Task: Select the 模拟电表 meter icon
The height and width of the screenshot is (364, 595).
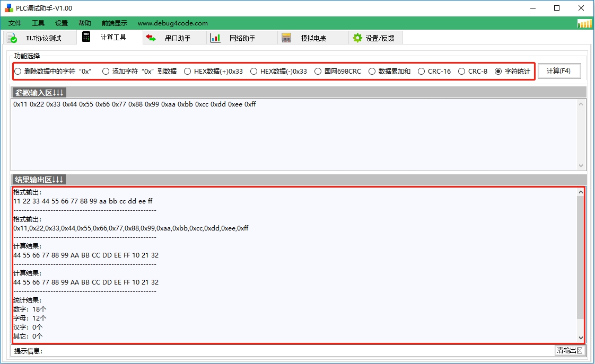Action: tap(287, 37)
